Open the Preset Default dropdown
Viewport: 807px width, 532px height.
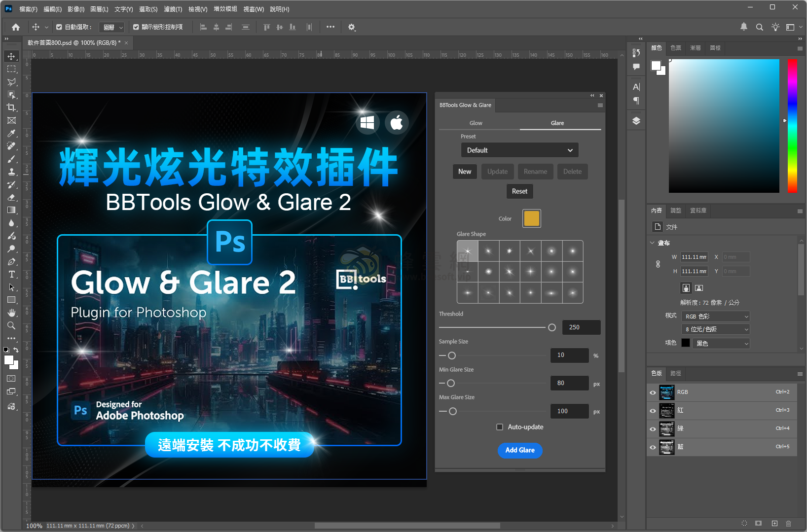click(x=519, y=150)
